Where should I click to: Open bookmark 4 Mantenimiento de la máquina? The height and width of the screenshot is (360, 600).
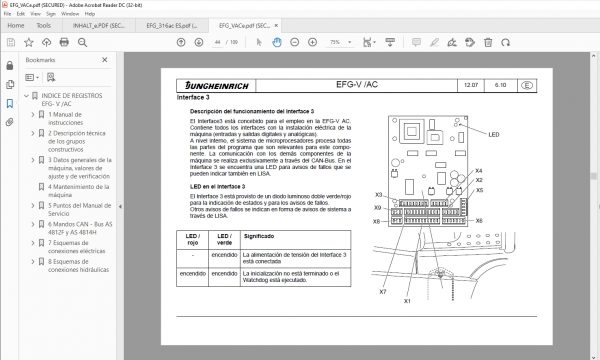(x=78, y=191)
